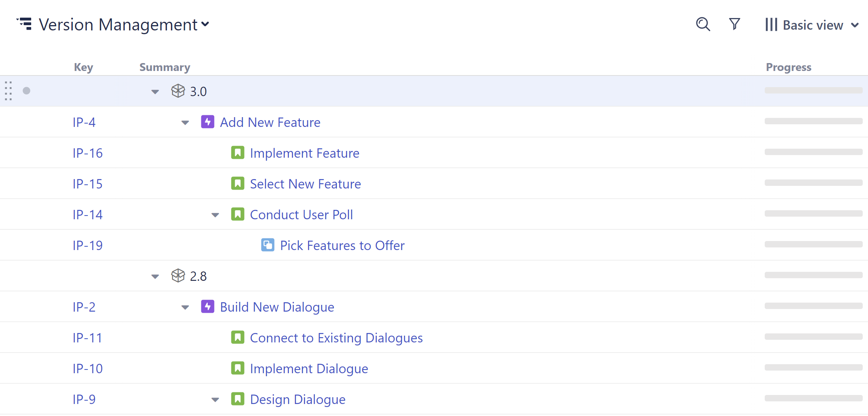Click the version 3.0 package icon
This screenshot has width=868, height=416.
click(178, 91)
